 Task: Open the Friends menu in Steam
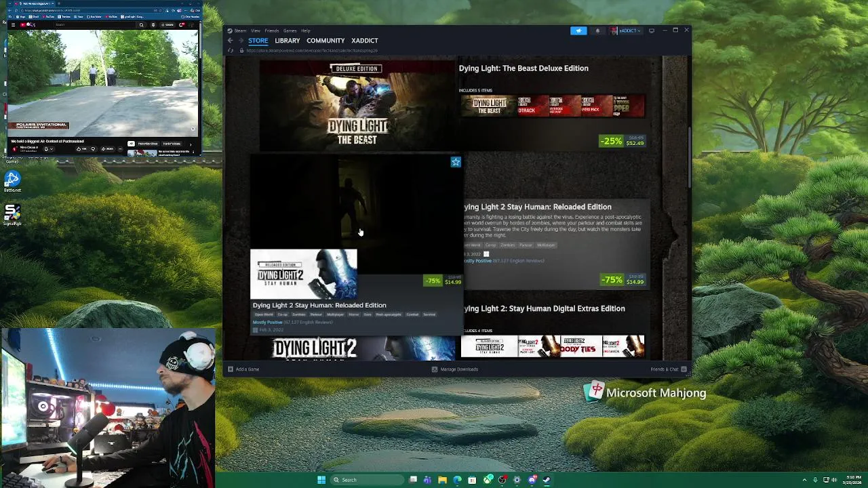272,30
